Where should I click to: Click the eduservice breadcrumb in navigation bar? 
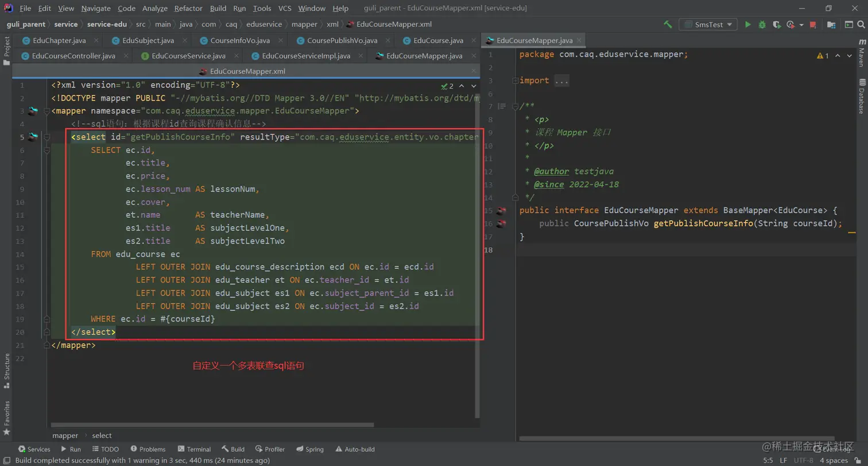[265, 24]
